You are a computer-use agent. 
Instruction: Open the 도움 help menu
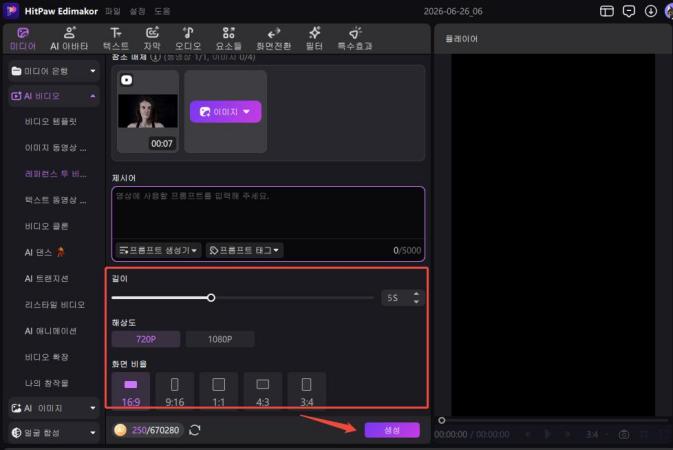coord(162,11)
